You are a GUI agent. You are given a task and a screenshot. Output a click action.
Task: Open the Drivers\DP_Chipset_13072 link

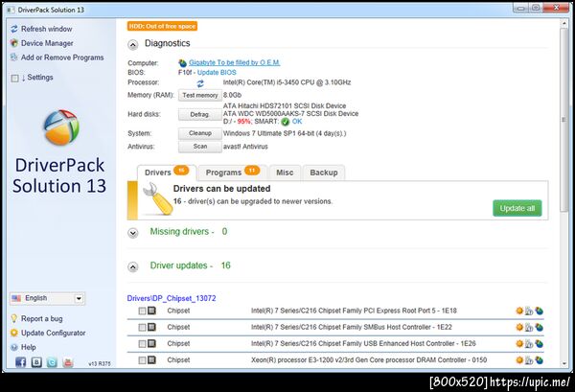(x=172, y=298)
